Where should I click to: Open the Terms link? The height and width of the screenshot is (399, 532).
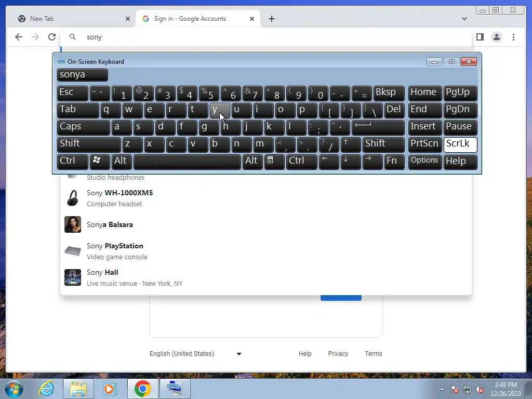(373, 353)
